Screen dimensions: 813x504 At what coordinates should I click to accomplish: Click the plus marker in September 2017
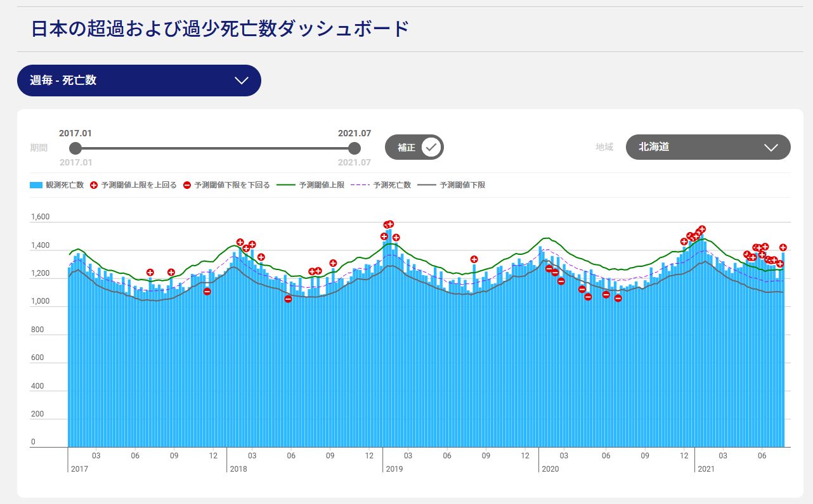pos(171,273)
